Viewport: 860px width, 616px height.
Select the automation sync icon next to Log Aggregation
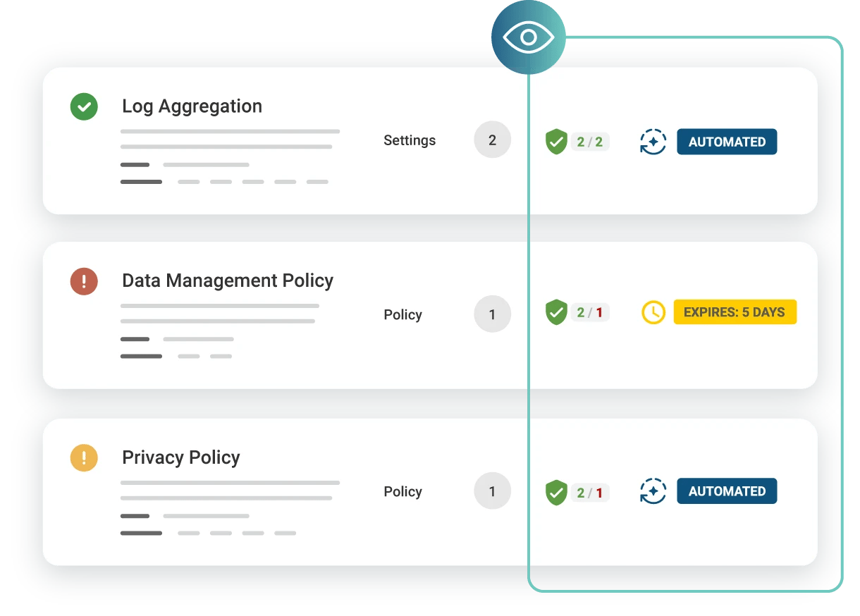pos(653,142)
